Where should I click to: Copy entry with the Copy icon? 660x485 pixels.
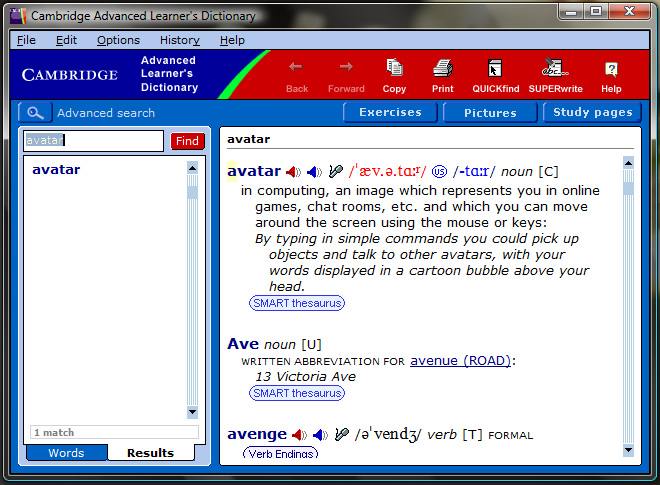(x=394, y=76)
